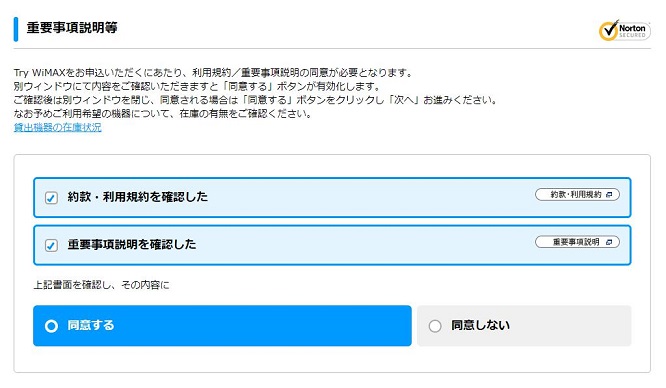Click the 約款・利用規約を確認した label text
Image resolution: width=666 pixels, height=388 pixels.
138,197
